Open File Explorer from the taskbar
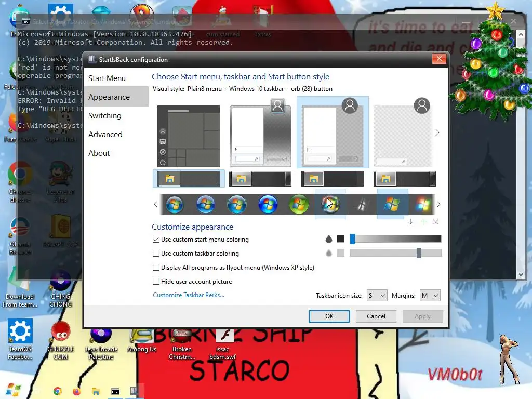532x399 pixels. click(96, 391)
